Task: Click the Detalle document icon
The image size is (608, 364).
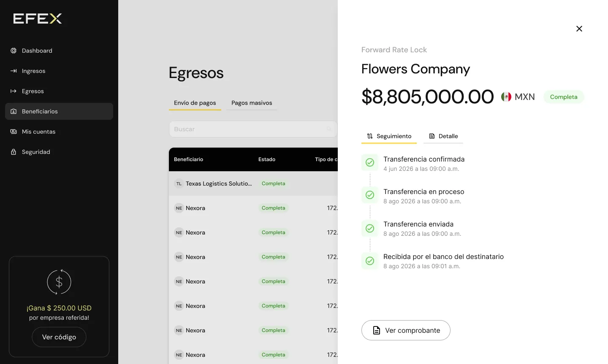Action: tap(432, 136)
